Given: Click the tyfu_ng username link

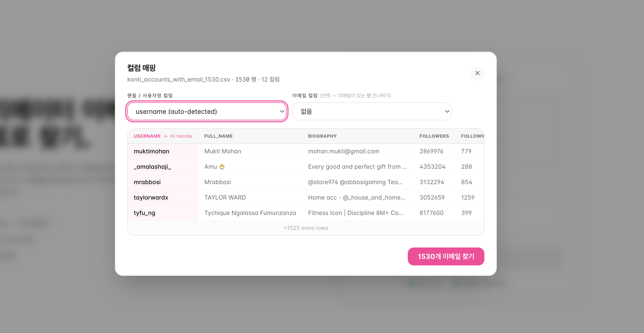Looking at the screenshot, I should click(144, 213).
